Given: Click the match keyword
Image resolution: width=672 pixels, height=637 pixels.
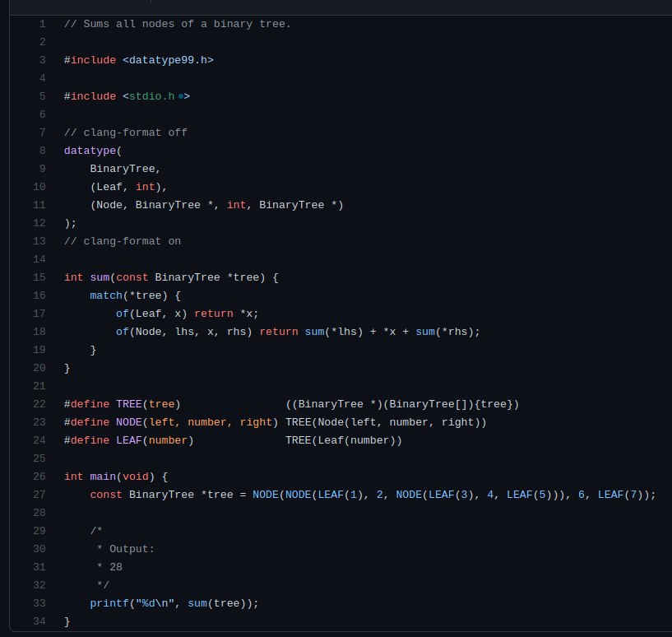Looking at the screenshot, I should pyautogui.click(x=106, y=295).
